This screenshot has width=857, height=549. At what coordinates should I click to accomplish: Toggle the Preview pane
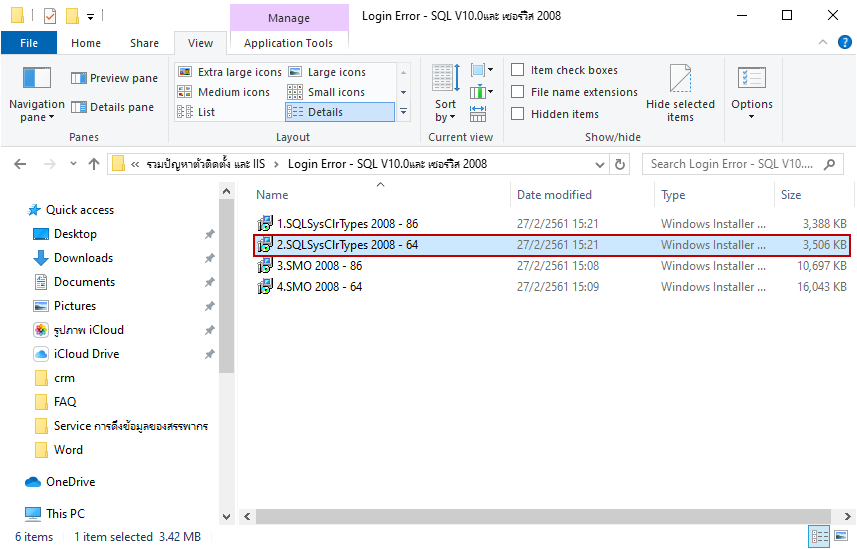pyautogui.click(x=115, y=78)
